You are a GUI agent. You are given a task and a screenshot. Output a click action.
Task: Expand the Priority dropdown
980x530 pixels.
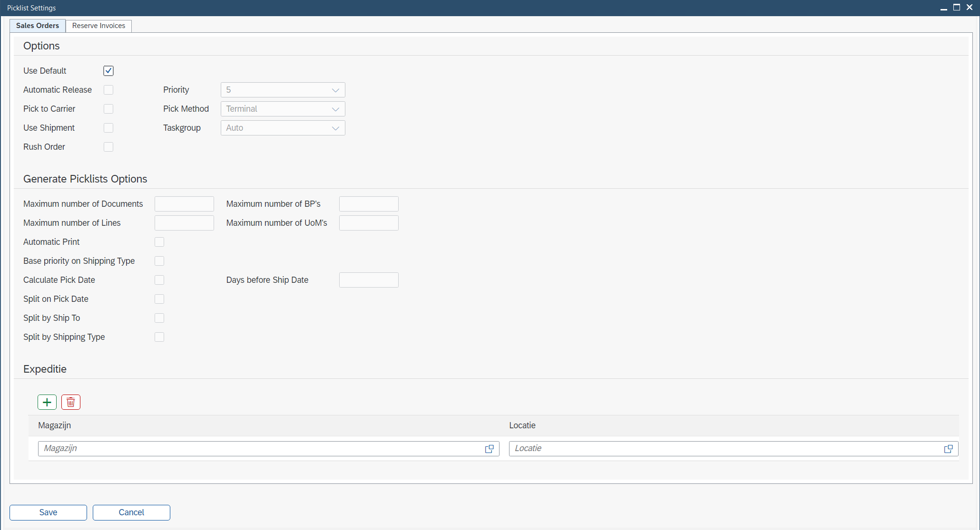335,90
